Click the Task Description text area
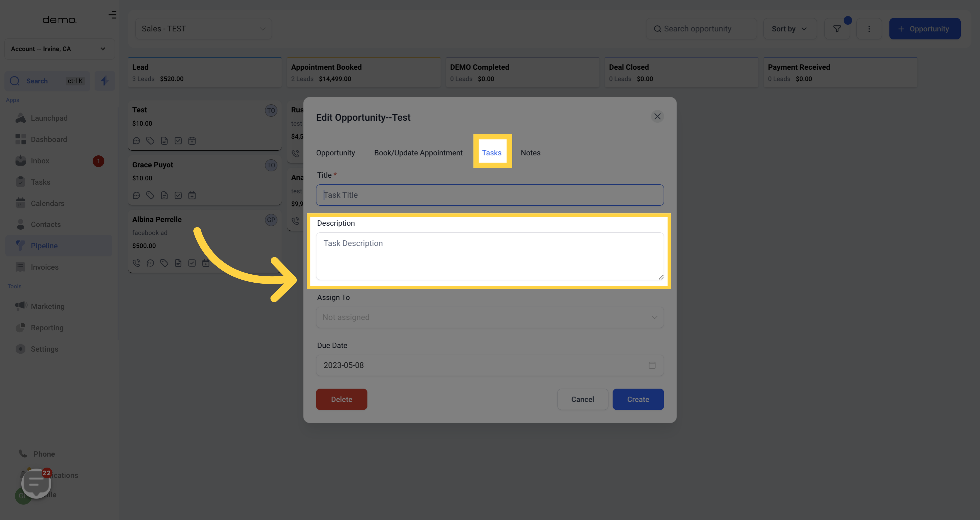980x520 pixels. point(489,256)
